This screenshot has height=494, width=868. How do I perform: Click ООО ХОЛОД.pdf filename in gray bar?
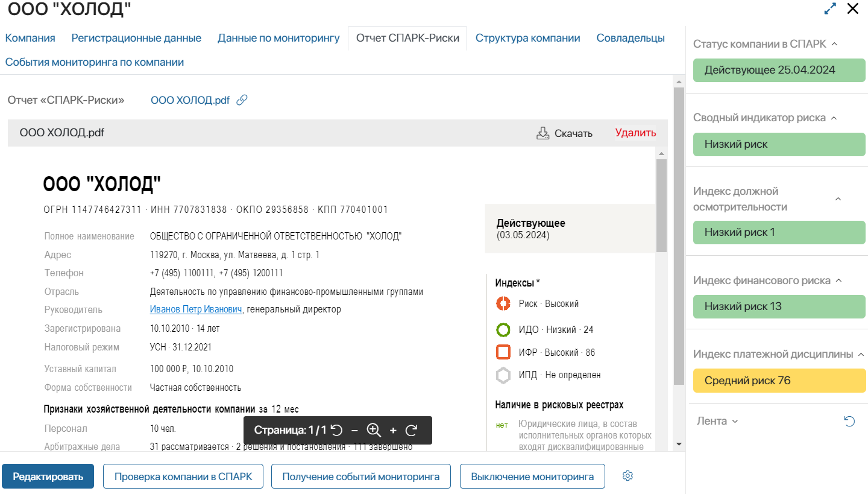tap(61, 133)
